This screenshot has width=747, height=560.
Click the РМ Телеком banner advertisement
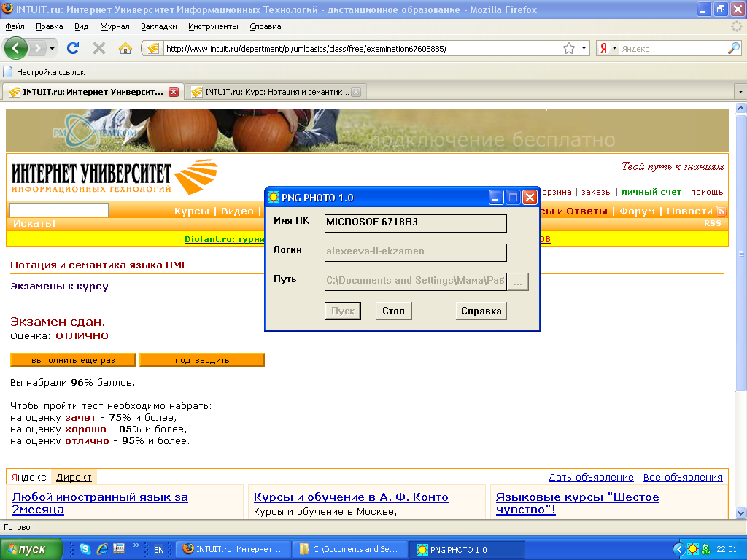point(367,131)
